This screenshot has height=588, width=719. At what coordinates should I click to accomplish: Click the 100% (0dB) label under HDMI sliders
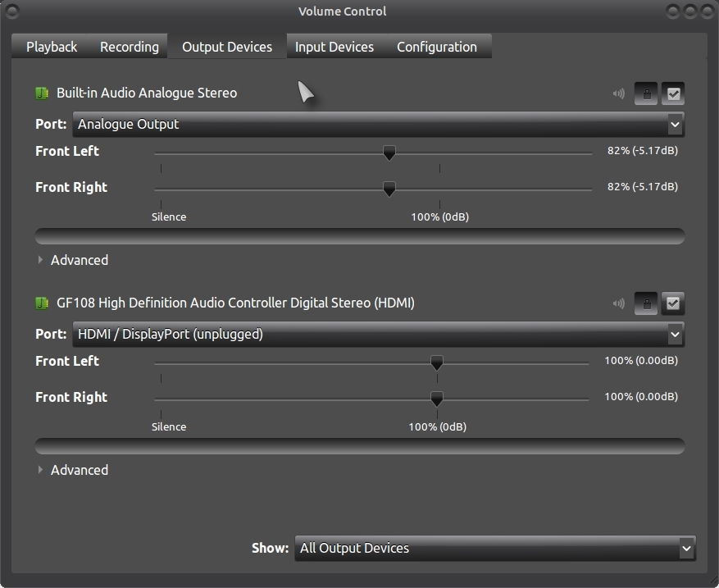click(438, 427)
